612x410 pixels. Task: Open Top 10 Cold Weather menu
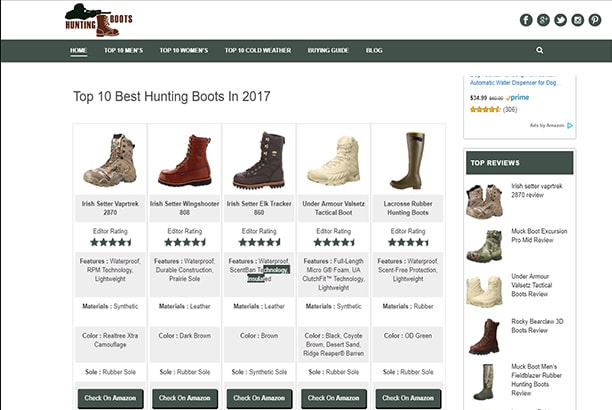[x=258, y=50]
